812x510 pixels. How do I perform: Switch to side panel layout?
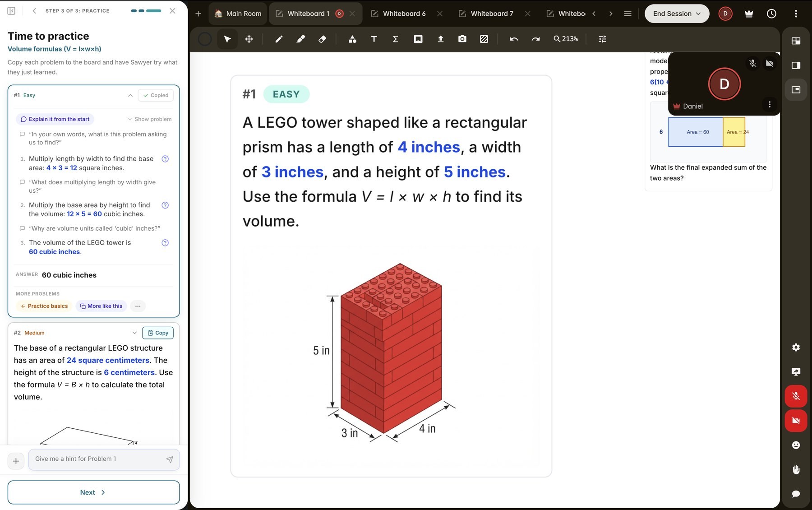point(796,65)
